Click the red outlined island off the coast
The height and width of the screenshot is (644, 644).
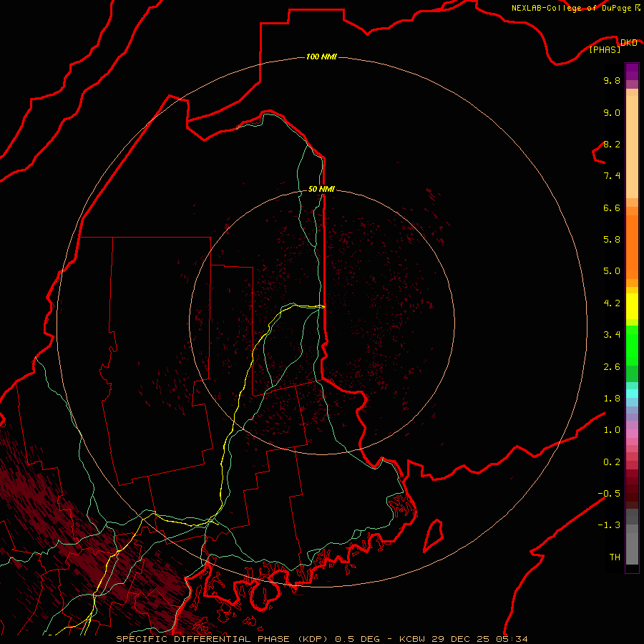434,535
